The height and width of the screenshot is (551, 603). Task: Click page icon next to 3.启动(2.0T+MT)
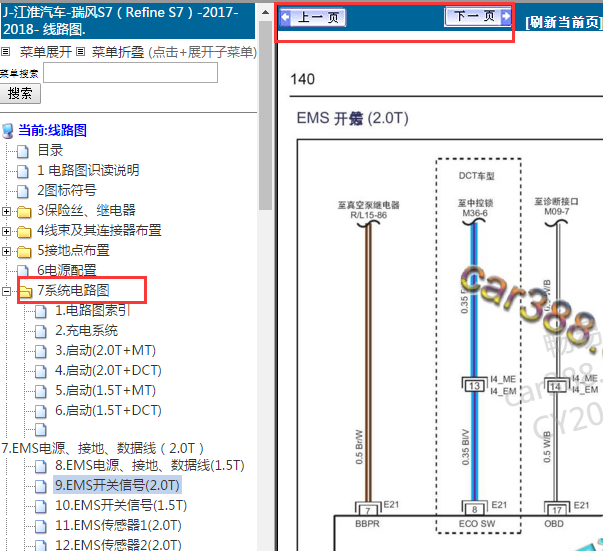tap(41, 351)
